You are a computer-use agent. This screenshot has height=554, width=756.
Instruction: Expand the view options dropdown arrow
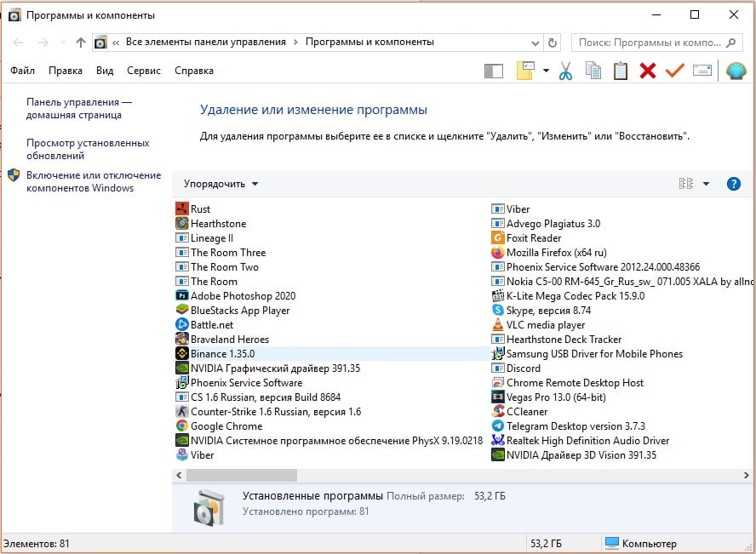pos(706,184)
